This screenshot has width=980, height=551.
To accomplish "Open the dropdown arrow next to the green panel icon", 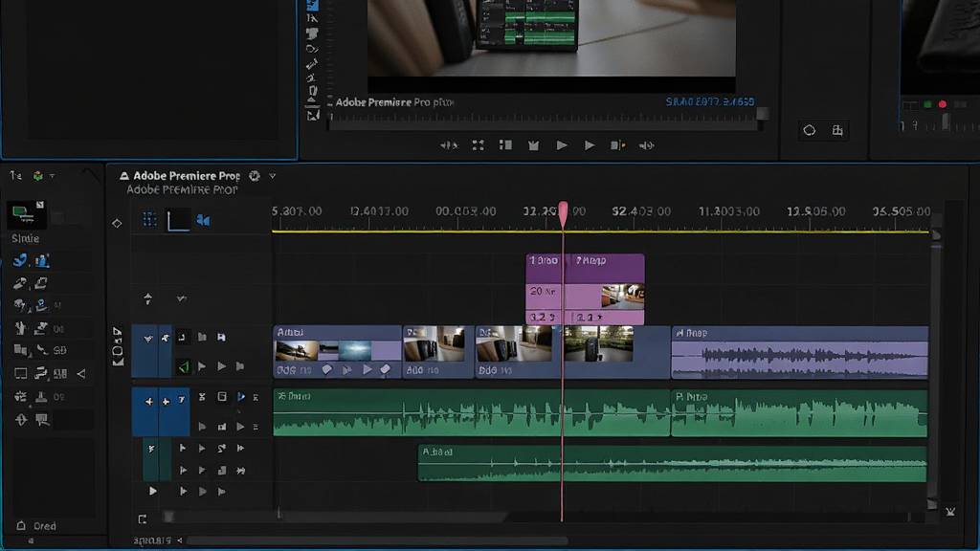I will 53,176.
